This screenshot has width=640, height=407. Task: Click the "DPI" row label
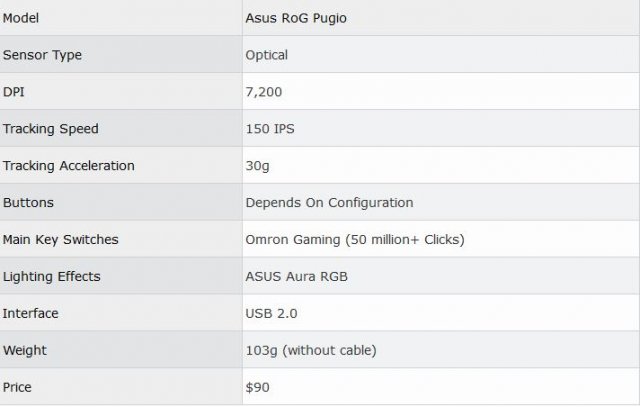coord(14,92)
